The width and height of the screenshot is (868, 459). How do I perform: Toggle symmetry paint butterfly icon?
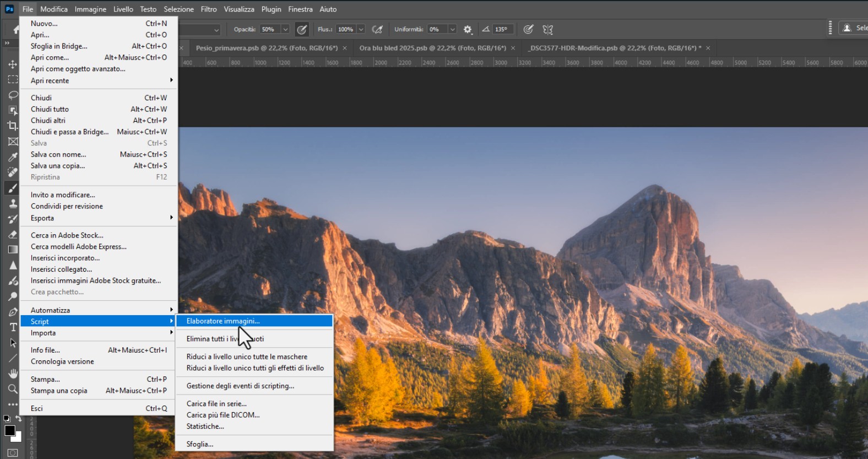(547, 29)
